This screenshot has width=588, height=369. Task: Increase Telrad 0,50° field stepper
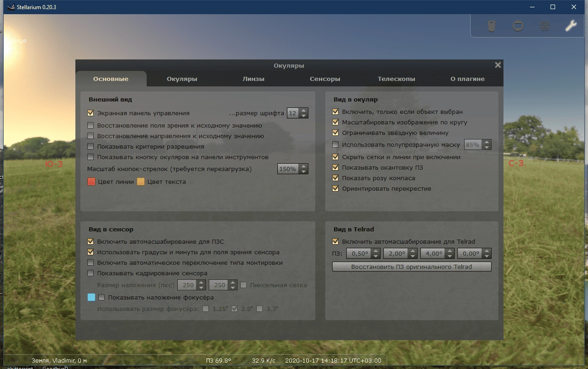(x=376, y=251)
